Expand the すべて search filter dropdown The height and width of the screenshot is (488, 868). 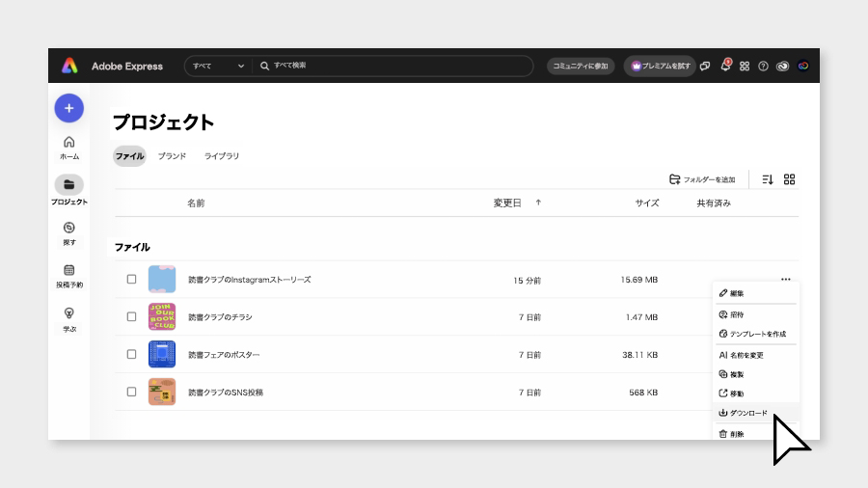(x=218, y=66)
